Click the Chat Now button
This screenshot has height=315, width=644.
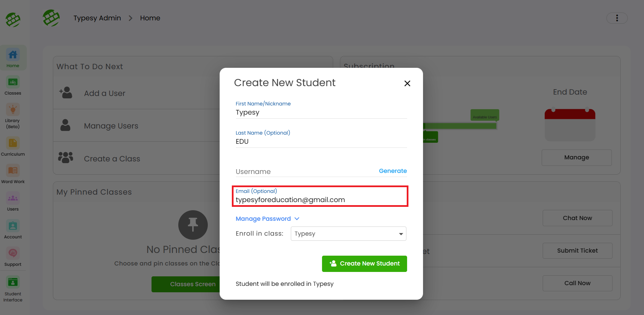pos(577,218)
